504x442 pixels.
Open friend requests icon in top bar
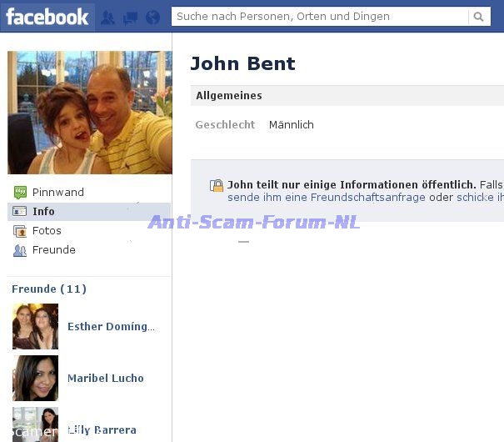coord(108,17)
